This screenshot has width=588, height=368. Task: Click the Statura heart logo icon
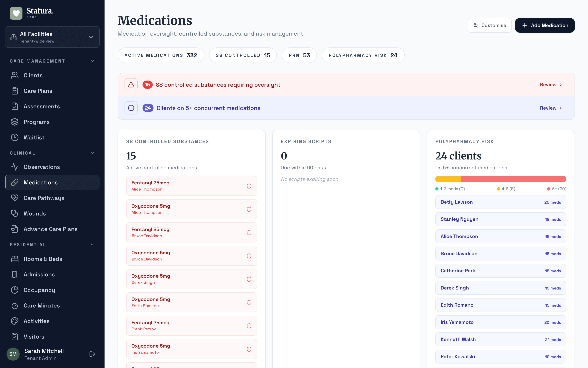pyautogui.click(x=16, y=13)
